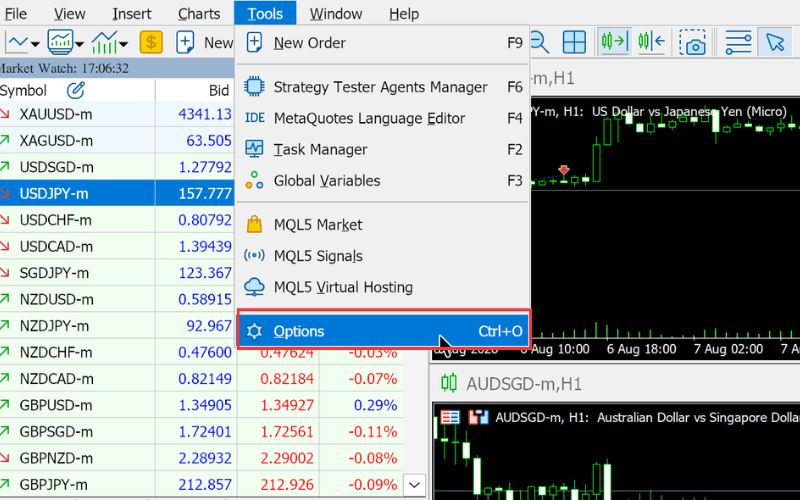Open Task Manager from Tools menu
The width and height of the screenshot is (800, 500).
point(384,149)
